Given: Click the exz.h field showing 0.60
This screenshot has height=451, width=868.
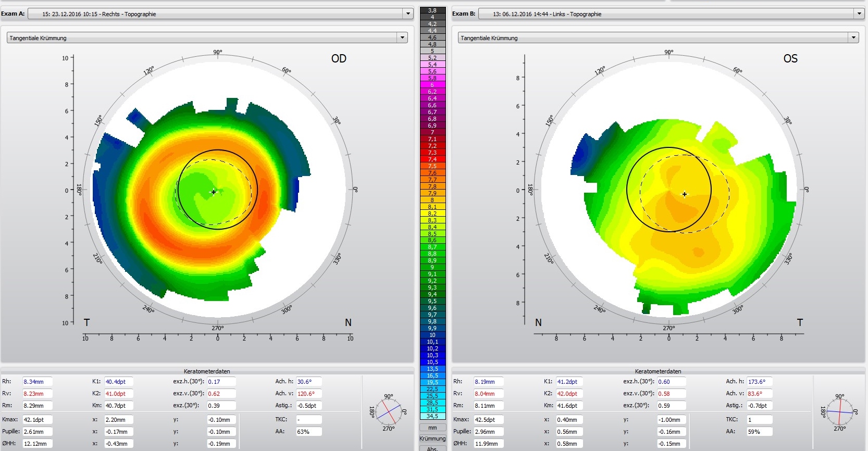Looking at the screenshot, I should pos(672,382).
